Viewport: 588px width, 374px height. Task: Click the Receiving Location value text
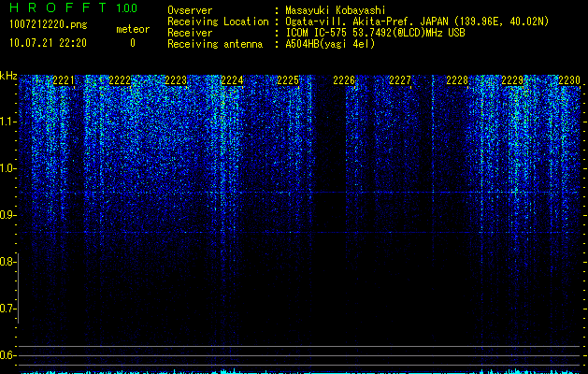click(x=417, y=22)
